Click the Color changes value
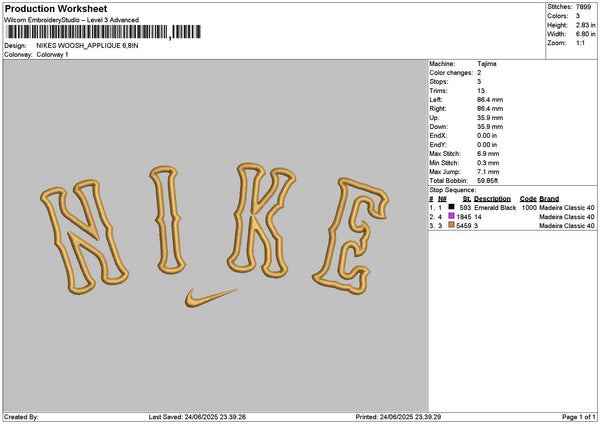This screenshot has height=424, width=600. (x=479, y=73)
